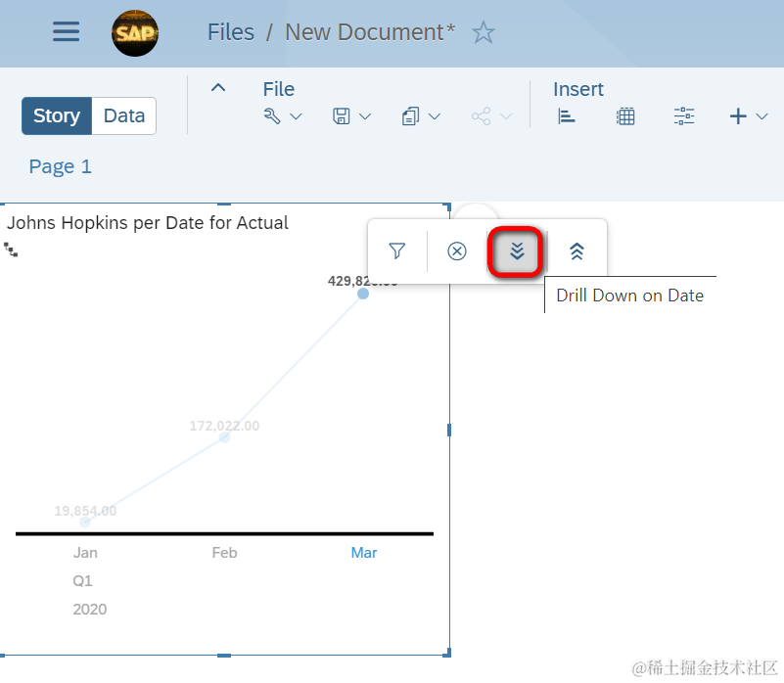Viewport: 784px width, 683px height.
Task: Switch to Data mode
Action: click(124, 116)
